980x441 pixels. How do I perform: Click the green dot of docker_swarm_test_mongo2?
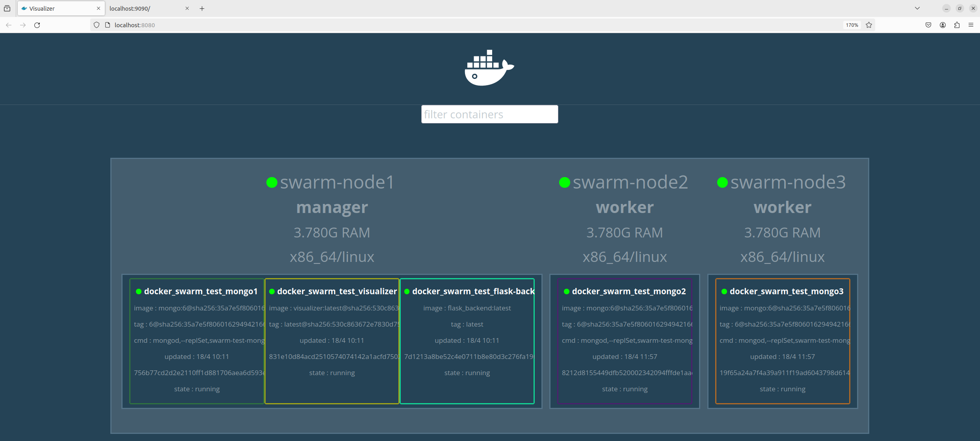point(566,292)
